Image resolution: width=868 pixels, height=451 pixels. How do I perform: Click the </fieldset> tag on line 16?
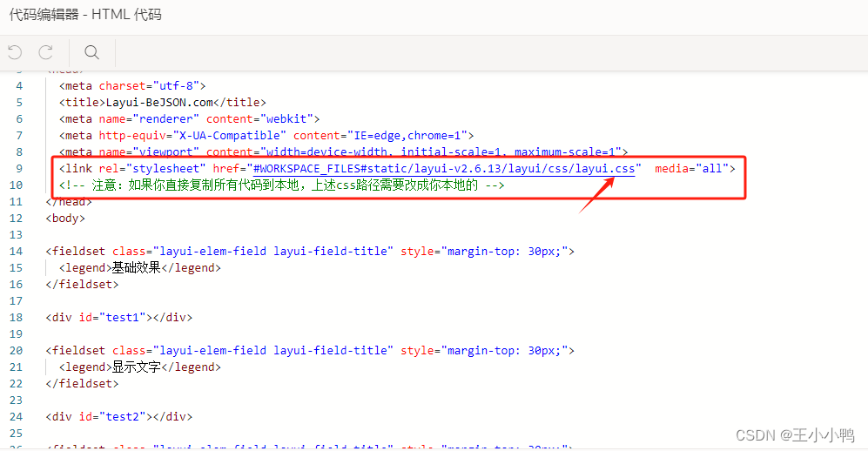point(82,285)
